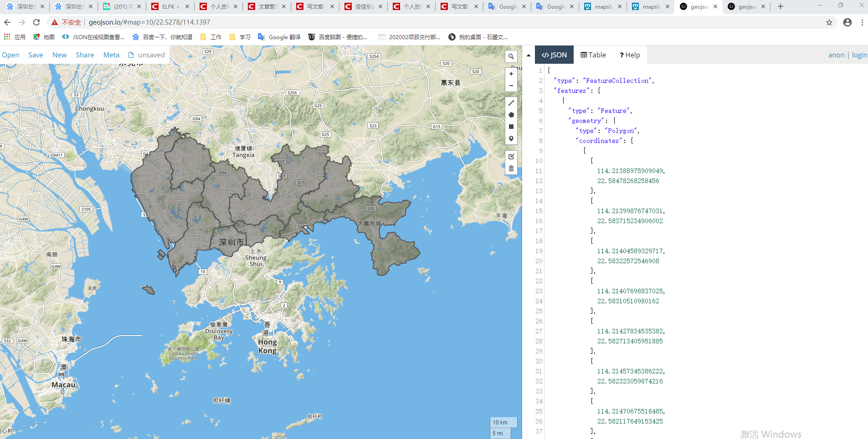The width and height of the screenshot is (868, 439).
Task: Select the polygon drawing tool
Action: (511, 115)
